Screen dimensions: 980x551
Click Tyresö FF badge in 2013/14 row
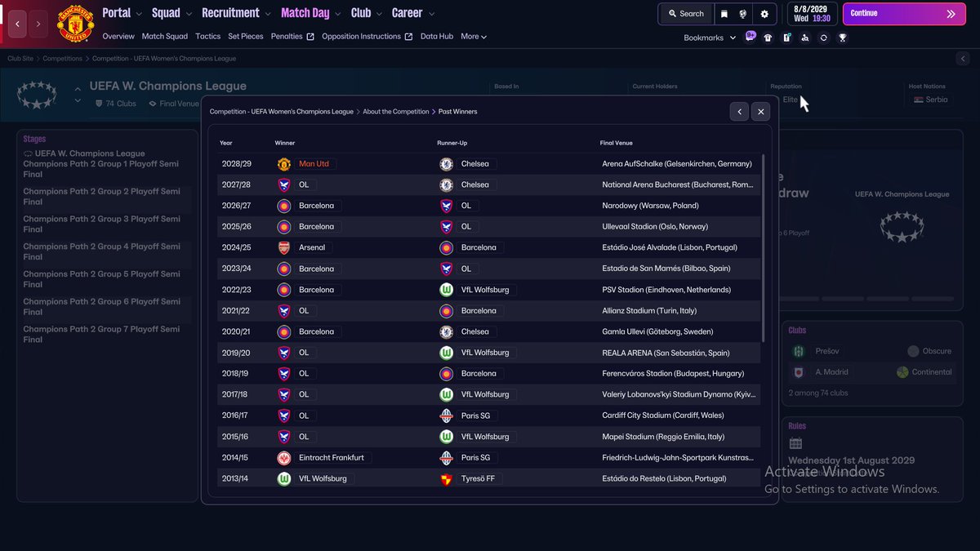click(446, 479)
